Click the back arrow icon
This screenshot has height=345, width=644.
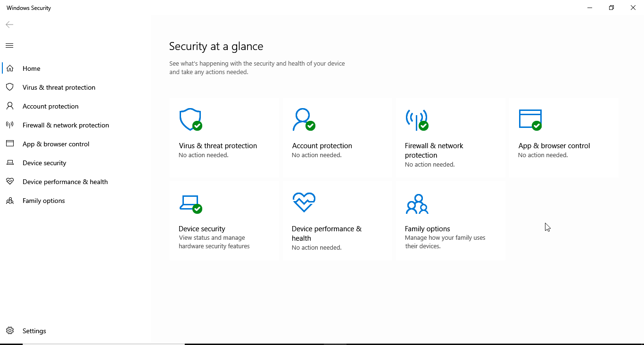coord(9,25)
